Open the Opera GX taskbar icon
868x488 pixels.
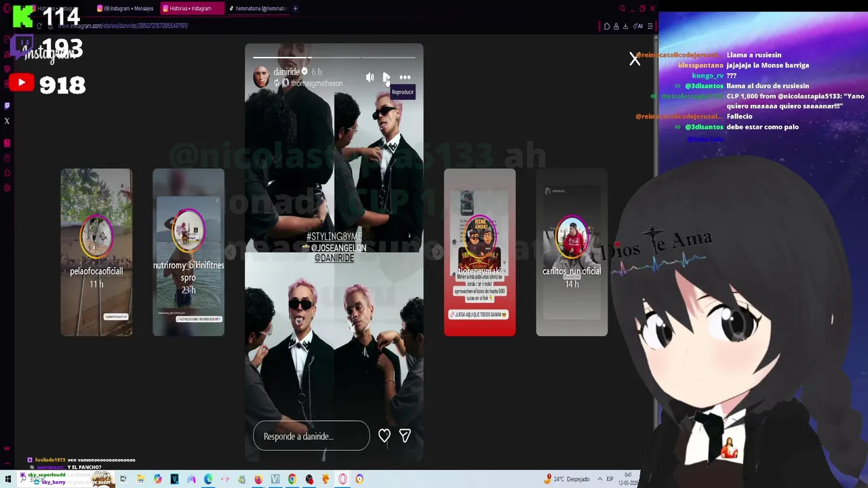point(342,479)
